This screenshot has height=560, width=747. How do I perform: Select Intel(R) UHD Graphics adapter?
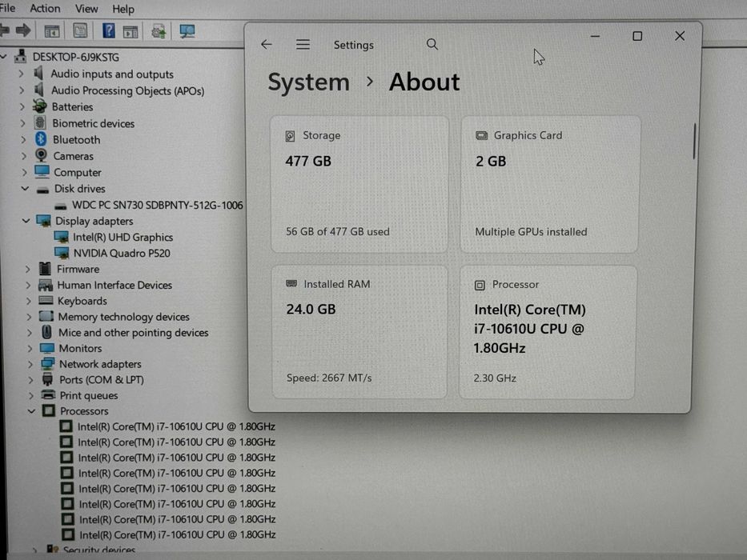(123, 237)
